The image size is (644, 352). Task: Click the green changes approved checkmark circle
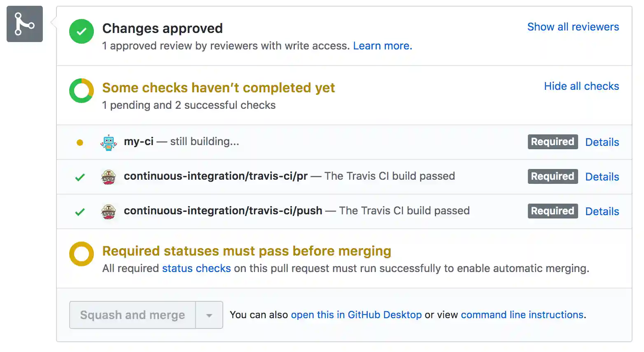[81, 31]
